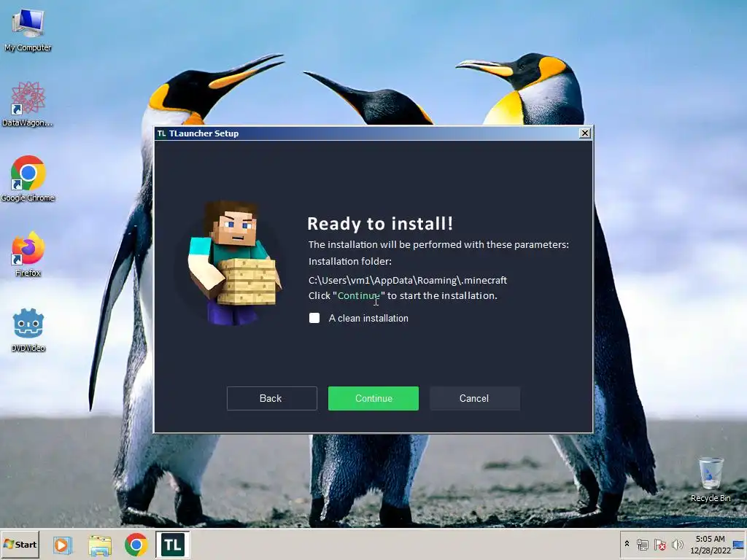
Task: Click the installation folder path text
Action: click(407, 280)
